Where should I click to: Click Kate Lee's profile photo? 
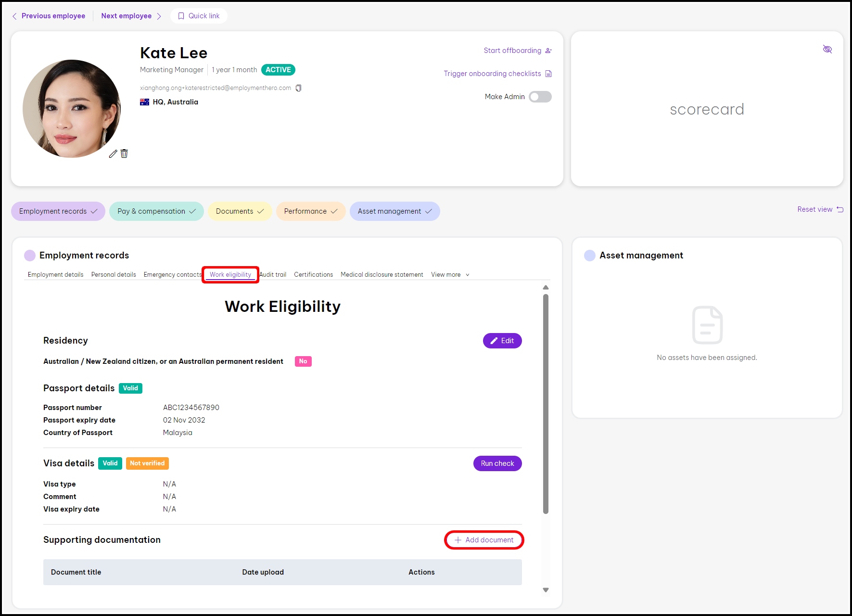[x=72, y=109]
